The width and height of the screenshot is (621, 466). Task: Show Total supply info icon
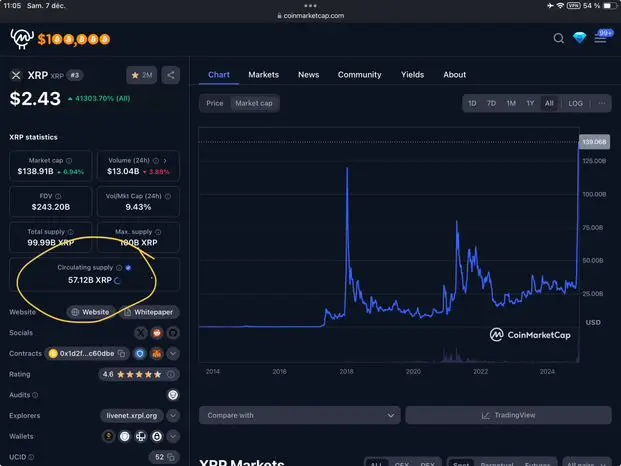70,232
